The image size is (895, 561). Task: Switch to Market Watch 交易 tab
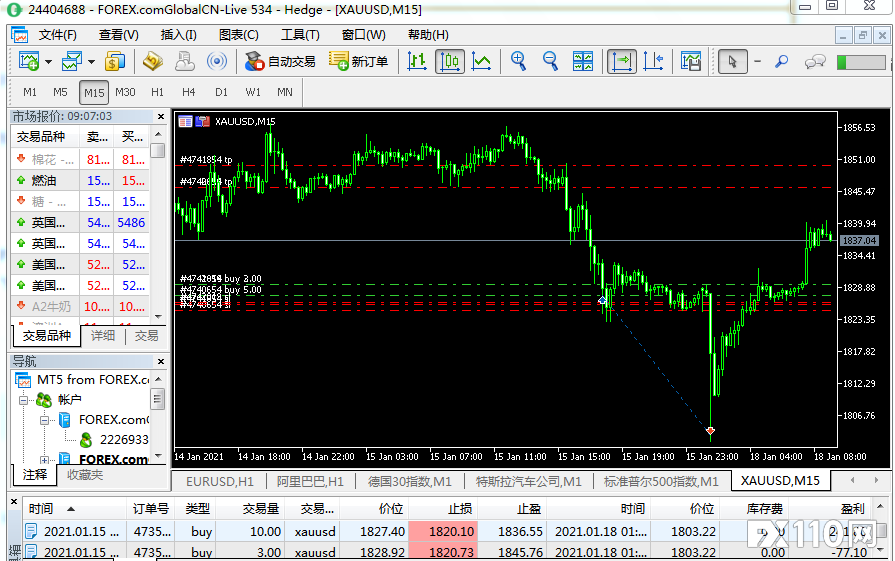tap(147, 336)
